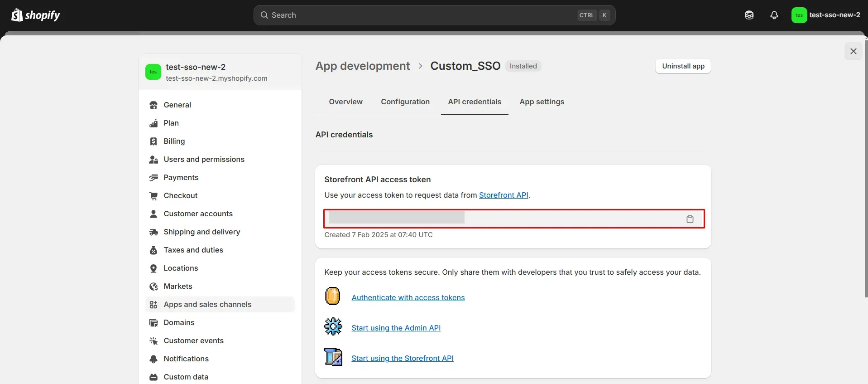The height and width of the screenshot is (384, 868).
Task: Click the Created 7 Feb 2025 timestamp
Action: [x=379, y=235]
